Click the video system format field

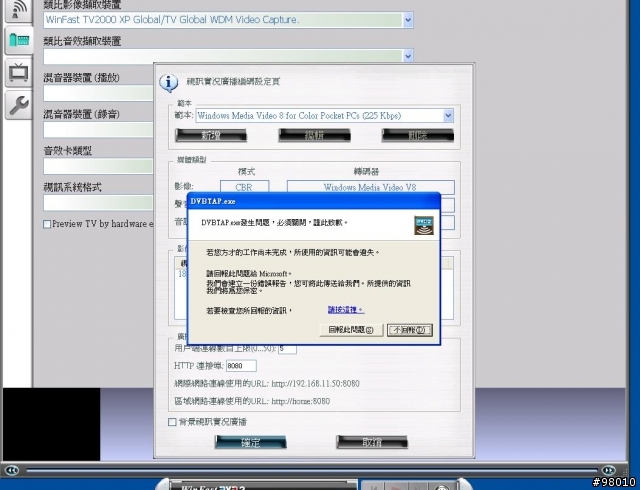(98, 203)
